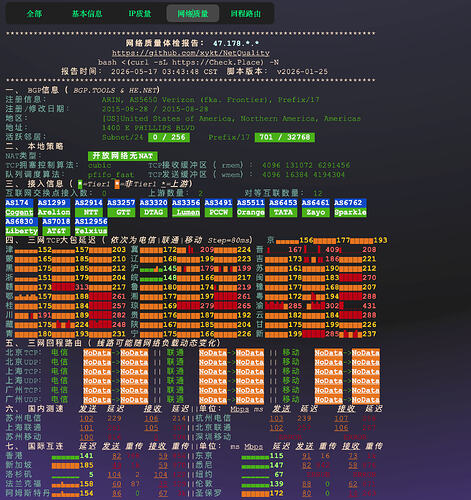This screenshot has width=471, height=500.
Task: Click the 圣保罗 interconnect row
Action: point(285,493)
